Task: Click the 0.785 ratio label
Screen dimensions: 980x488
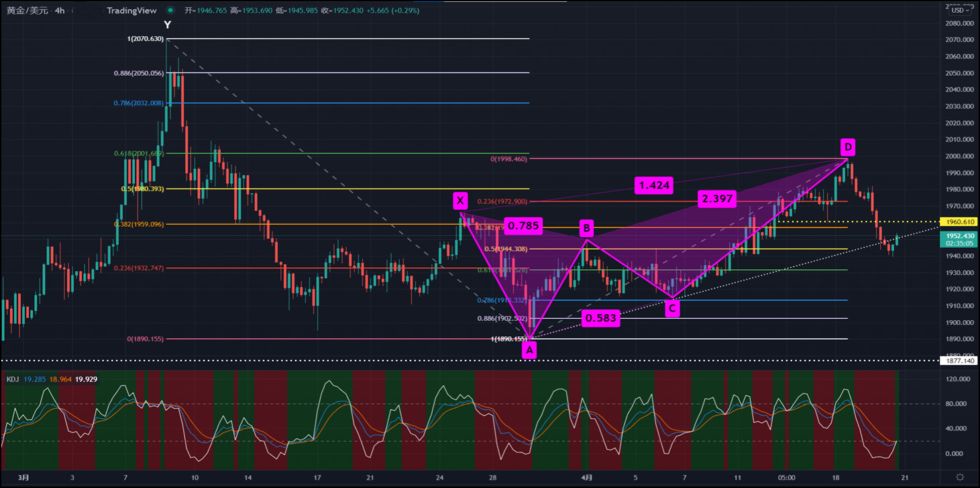Action: coord(523,226)
